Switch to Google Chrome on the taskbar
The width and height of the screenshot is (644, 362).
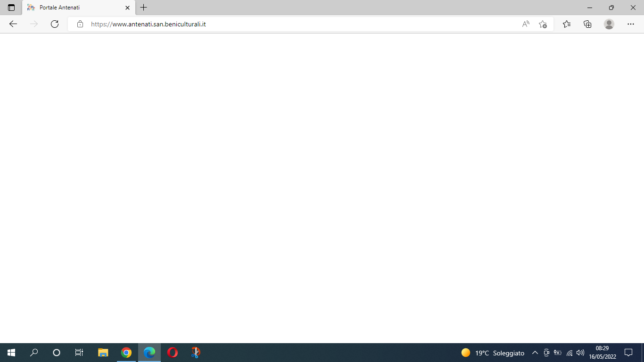click(x=126, y=353)
